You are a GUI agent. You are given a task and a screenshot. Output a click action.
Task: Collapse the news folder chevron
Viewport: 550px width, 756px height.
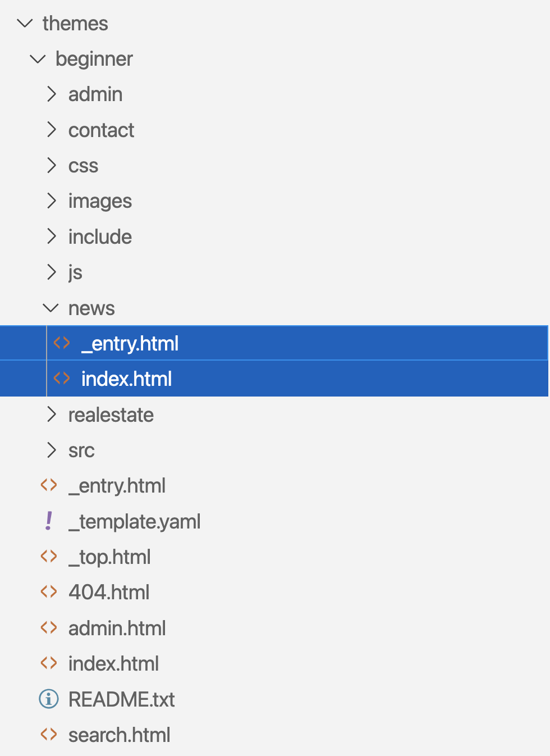click(51, 308)
